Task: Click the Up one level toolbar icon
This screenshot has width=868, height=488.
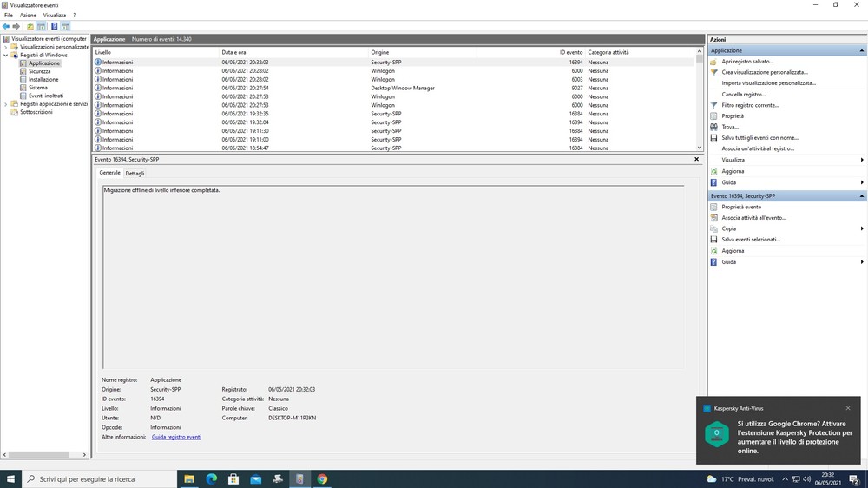Action: 30,27
